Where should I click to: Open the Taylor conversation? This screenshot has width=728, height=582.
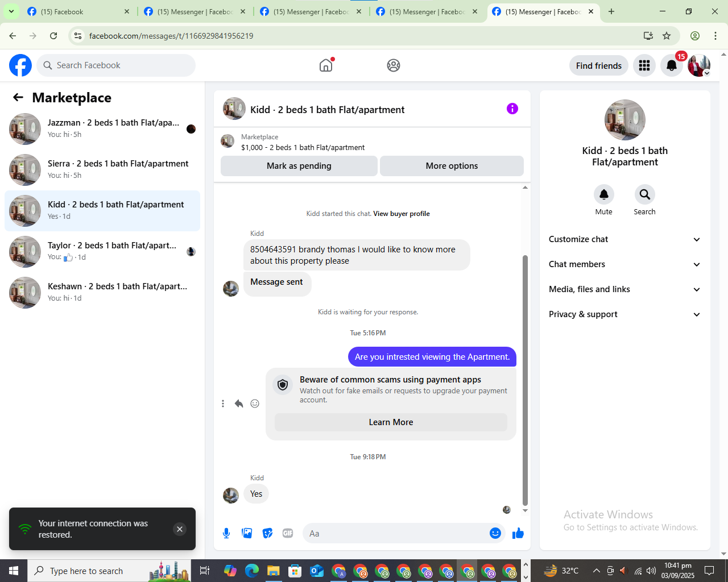pyautogui.click(x=102, y=252)
